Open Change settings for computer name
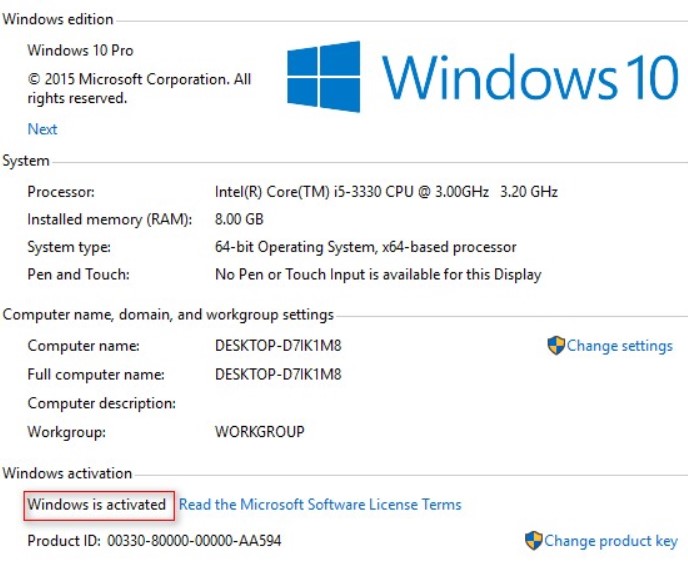The width and height of the screenshot is (688, 567). [x=619, y=346]
